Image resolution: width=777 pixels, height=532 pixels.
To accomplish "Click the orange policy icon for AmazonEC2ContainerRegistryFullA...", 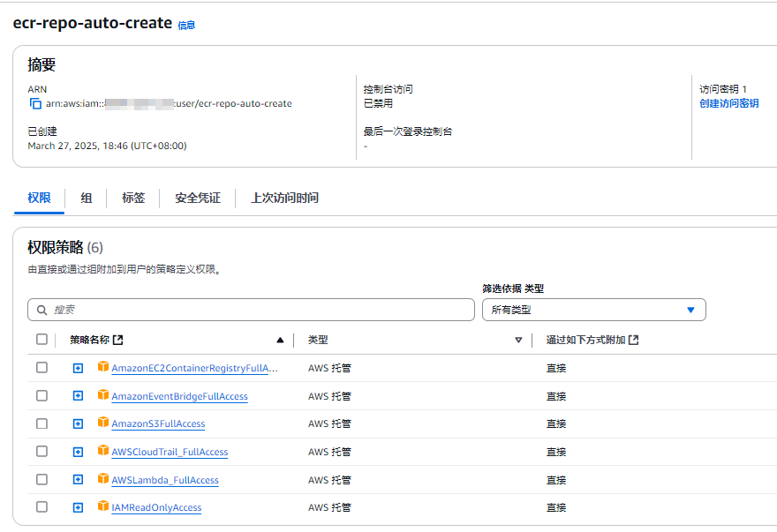I will 103,366.
